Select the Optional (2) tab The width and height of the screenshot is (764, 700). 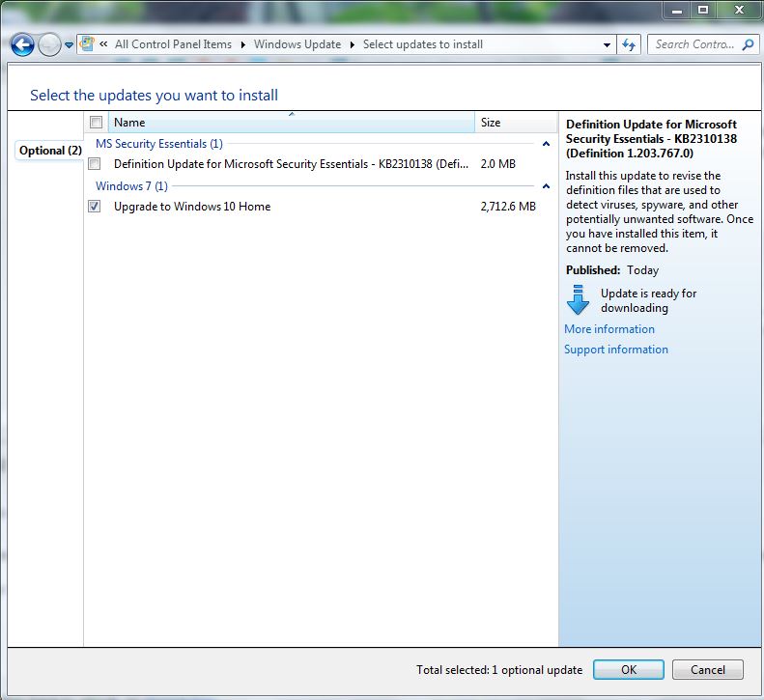(x=50, y=151)
